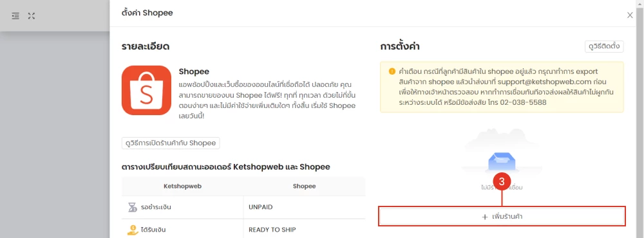Click the การตั้งค่า section heading
This screenshot has height=238, width=644.
coord(400,47)
